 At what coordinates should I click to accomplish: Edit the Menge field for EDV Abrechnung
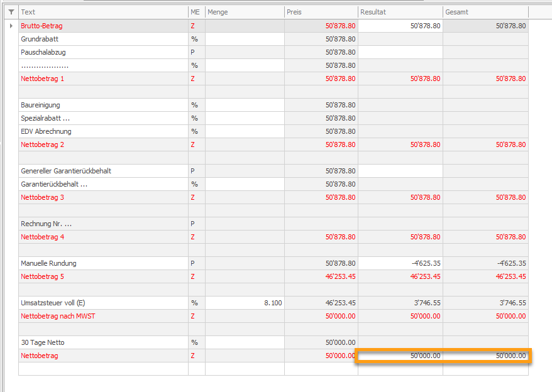pyautogui.click(x=245, y=131)
